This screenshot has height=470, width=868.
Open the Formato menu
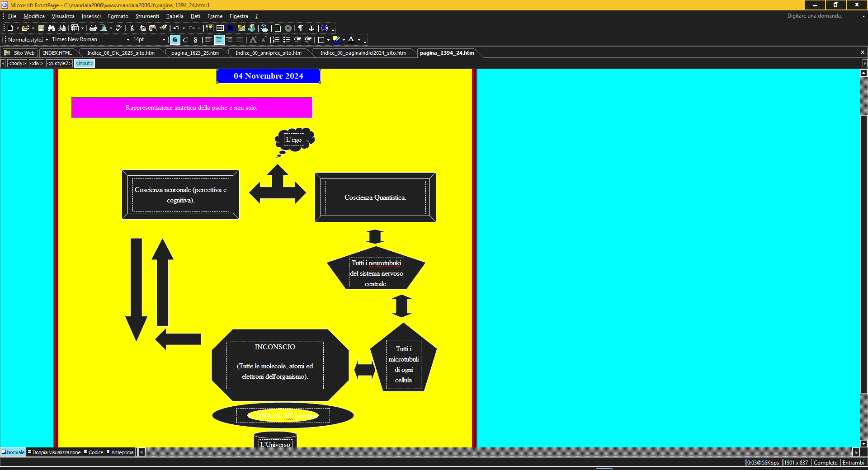118,16
